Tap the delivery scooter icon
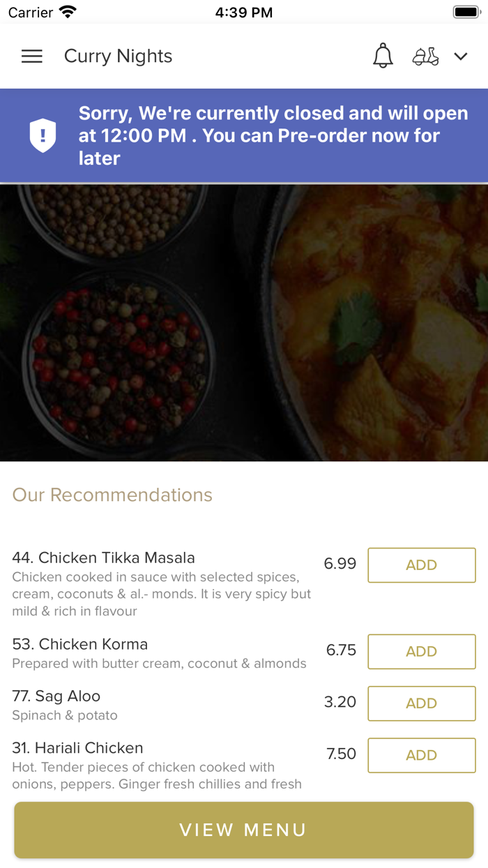 (x=425, y=57)
